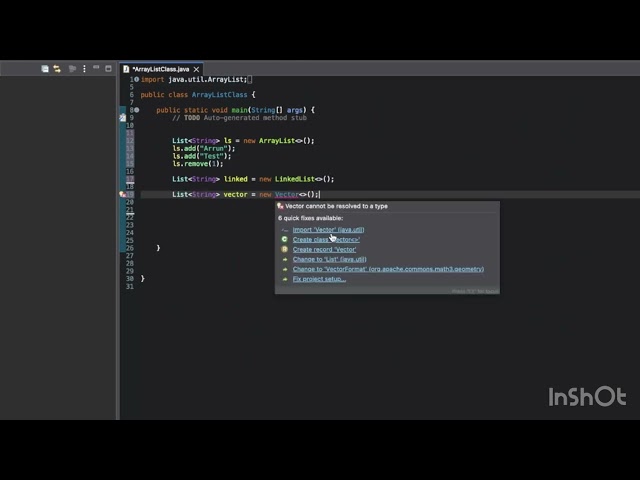Click line number 30 in the gutter

(130, 279)
